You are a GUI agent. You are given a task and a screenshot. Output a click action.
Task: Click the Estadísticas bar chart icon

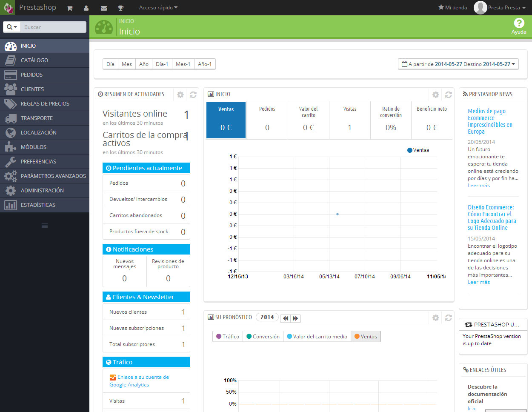tap(10, 205)
